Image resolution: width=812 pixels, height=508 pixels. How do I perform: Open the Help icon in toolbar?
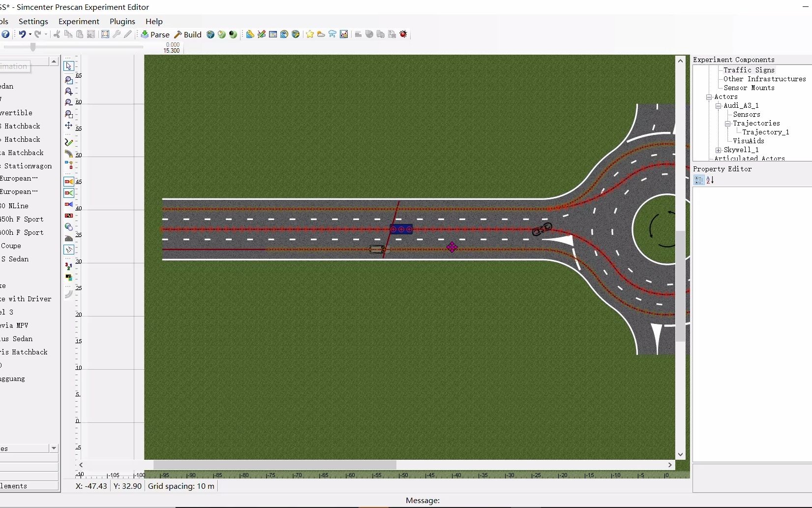click(5, 34)
